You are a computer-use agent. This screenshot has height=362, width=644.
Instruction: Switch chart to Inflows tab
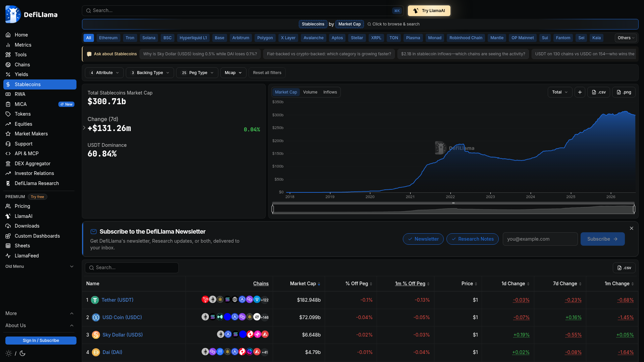(330, 92)
